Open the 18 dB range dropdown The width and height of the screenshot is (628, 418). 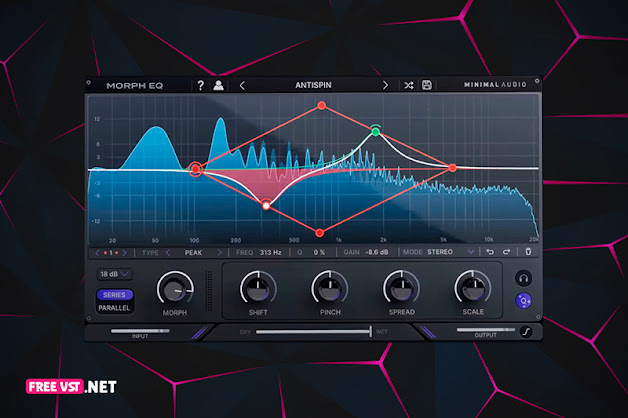coord(114,274)
